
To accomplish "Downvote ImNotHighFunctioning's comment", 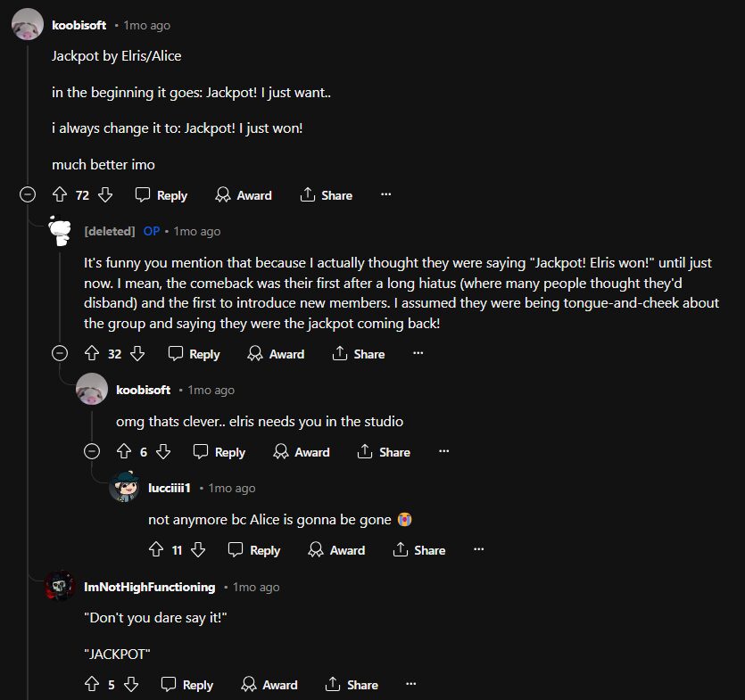I will click(130, 685).
